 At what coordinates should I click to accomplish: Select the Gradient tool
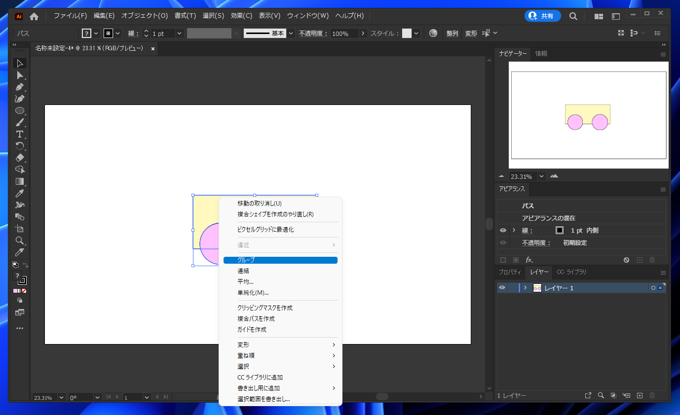[x=20, y=181]
